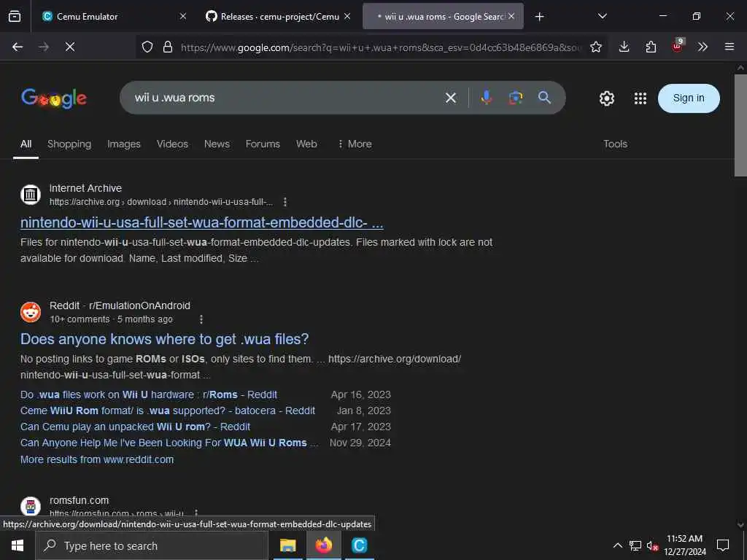This screenshot has width=747, height=560.
Task: Switch to Releases cemu-project/Cemu tab
Action: coord(278,16)
